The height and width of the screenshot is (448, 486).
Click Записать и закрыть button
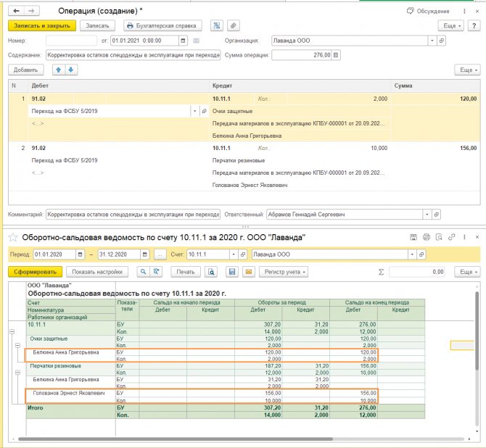(x=41, y=25)
